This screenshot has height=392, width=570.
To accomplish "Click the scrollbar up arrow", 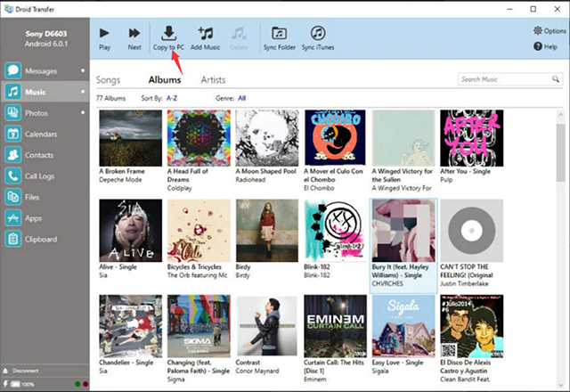I will click(560, 115).
